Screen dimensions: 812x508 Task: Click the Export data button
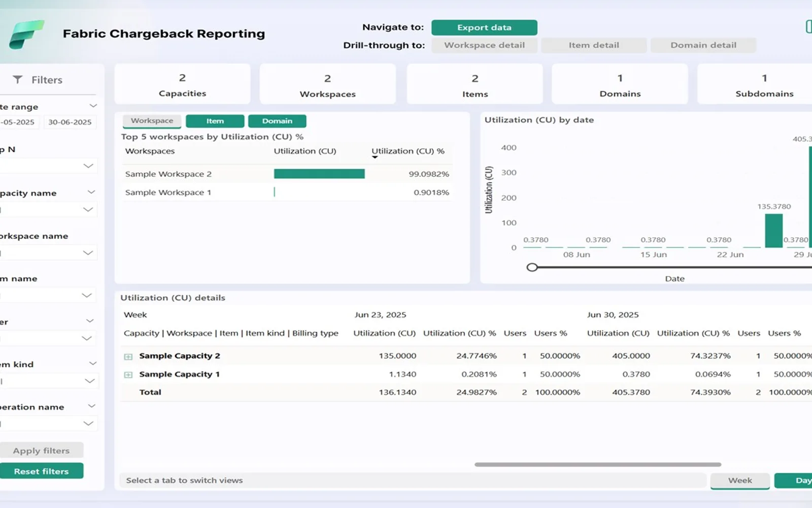click(x=484, y=27)
